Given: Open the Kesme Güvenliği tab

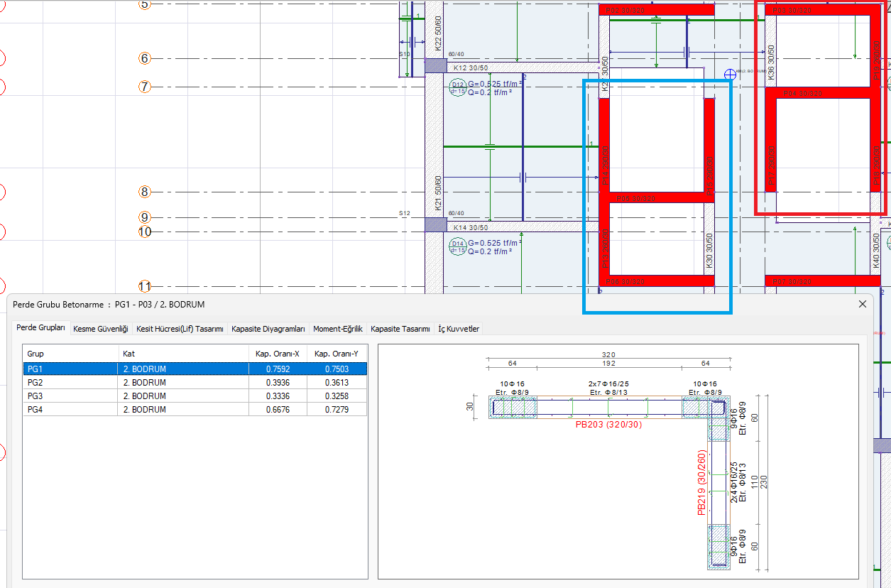Looking at the screenshot, I should coord(100,329).
